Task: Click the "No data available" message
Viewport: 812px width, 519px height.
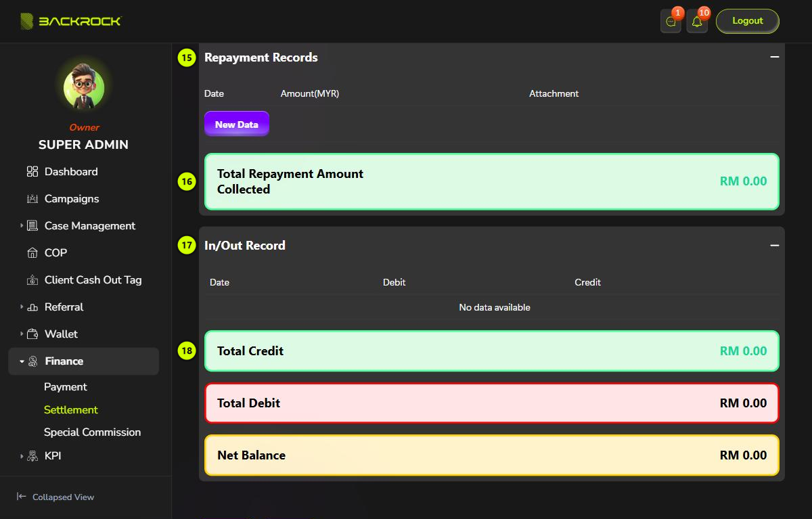Action: pyautogui.click(x=495, y=307)
